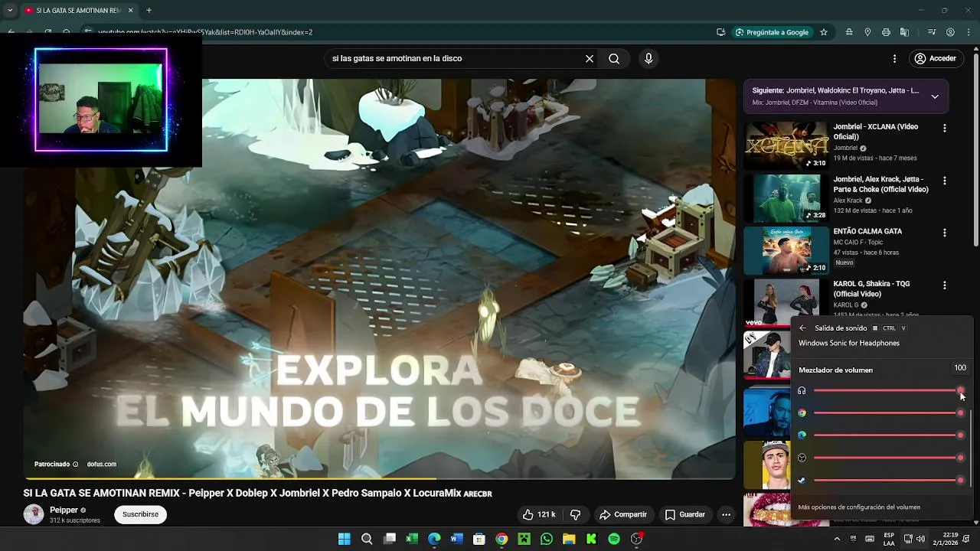Open Más opciones de configuración del volumen
The width and height of the screenshot is (980, 551).
(x=859, y=507)
